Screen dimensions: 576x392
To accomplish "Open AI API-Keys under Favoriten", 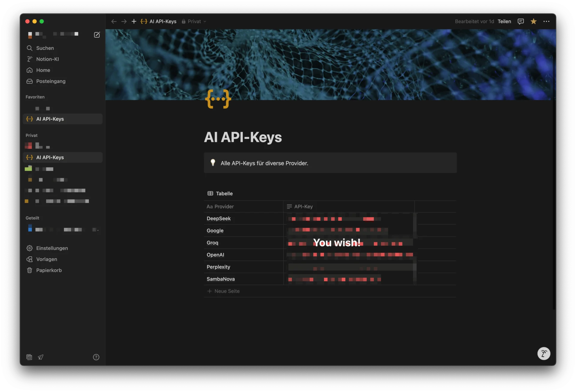I will tap(63, 119).
